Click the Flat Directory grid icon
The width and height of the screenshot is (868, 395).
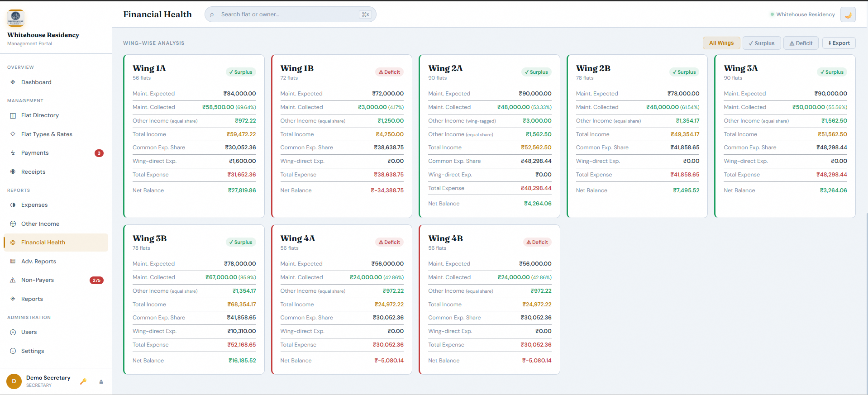[x=13, y=115]
